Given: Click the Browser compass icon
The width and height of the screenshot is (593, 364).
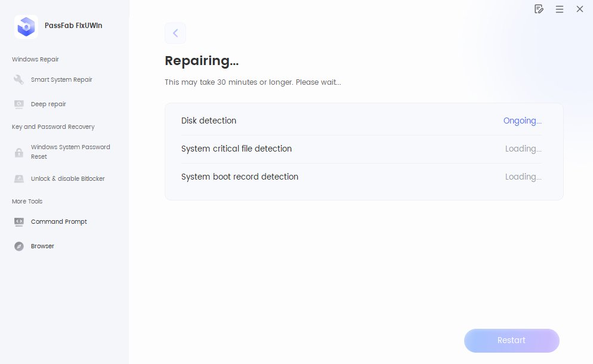Looking at the screenshot, I should tap(19, 246).
